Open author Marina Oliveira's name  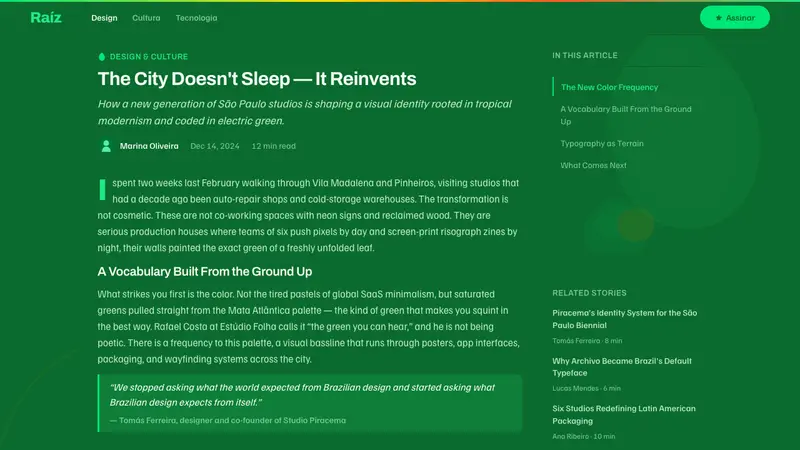click(x=149, y=146)
